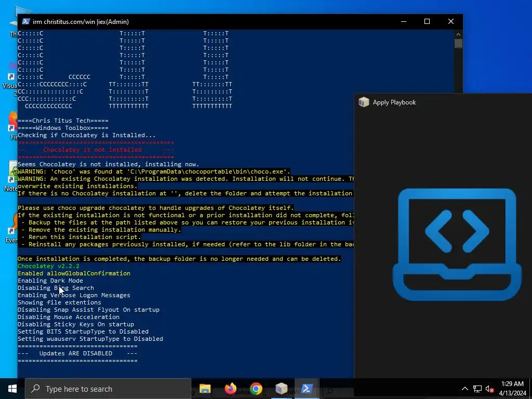This screenshot has height=399, width=532.
Task: Click 'Enabling Verbose Logon Messages' line
Action: click(74, 295)
